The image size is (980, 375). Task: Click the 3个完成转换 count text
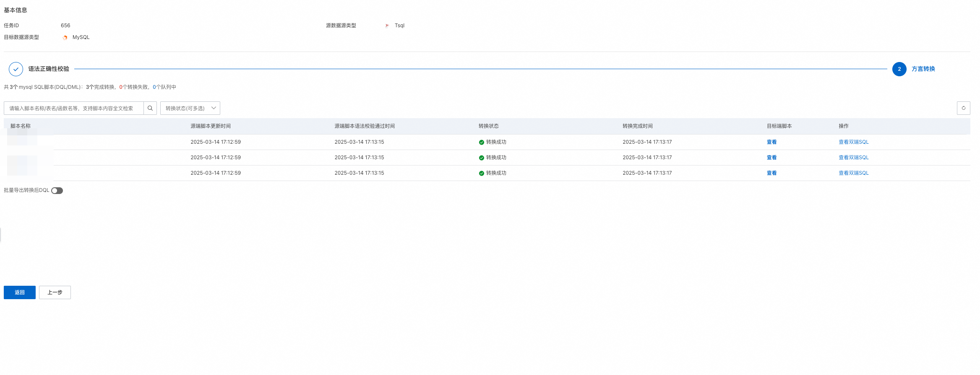pyautogui.click(x=100, y=87)
